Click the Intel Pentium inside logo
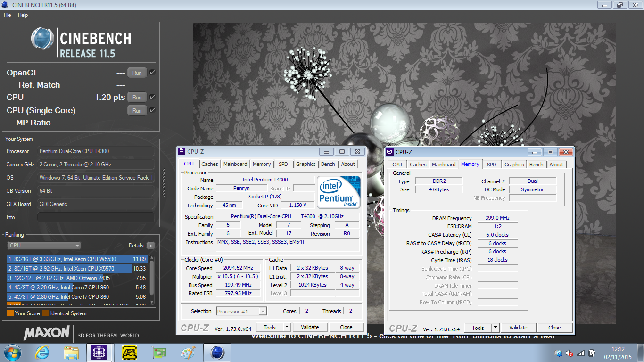The height and width of the screenshot is (362, 644). click(339, 192)
